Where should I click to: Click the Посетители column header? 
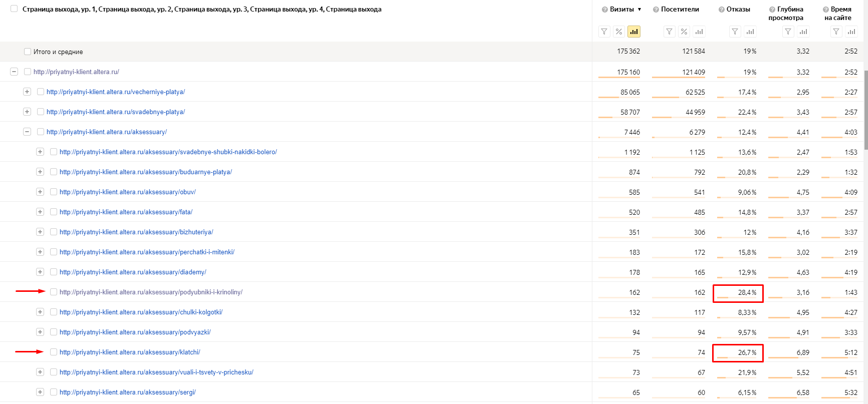[680, 10]
